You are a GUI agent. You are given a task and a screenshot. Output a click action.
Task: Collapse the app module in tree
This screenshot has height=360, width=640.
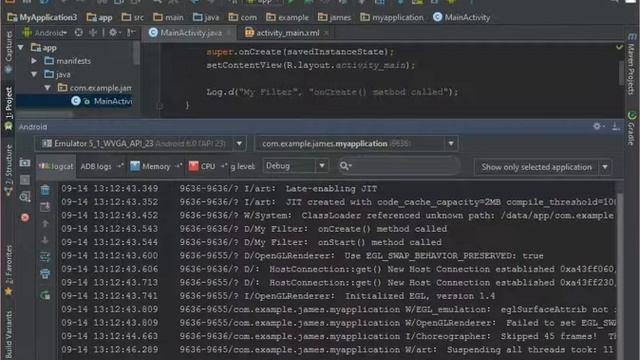[21, 48]
